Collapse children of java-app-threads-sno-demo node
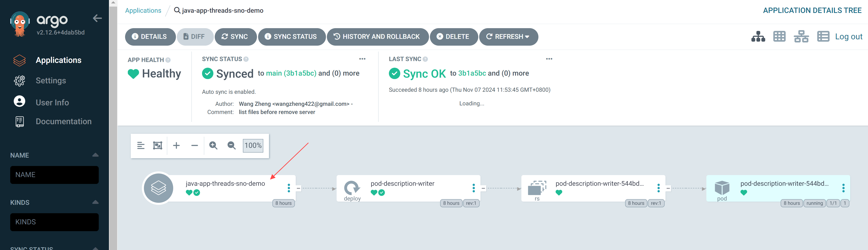Image resolution: width=868 pixels, height=250 pixels. pos(298,188)
